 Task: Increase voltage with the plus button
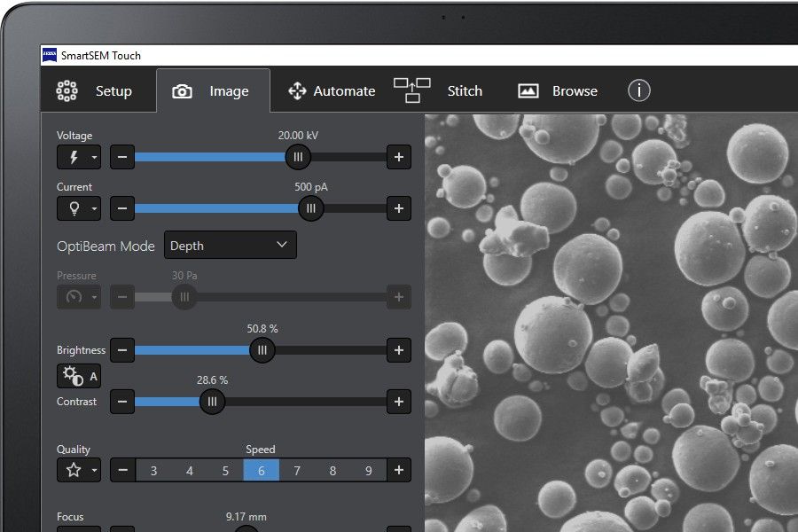[x=399, y=158]
